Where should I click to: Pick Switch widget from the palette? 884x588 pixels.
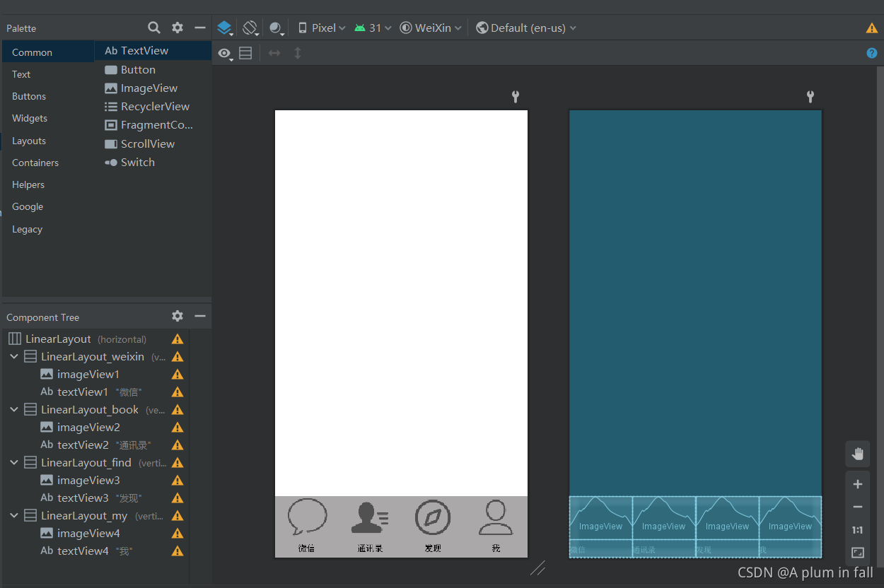click(x=153, y=162)
